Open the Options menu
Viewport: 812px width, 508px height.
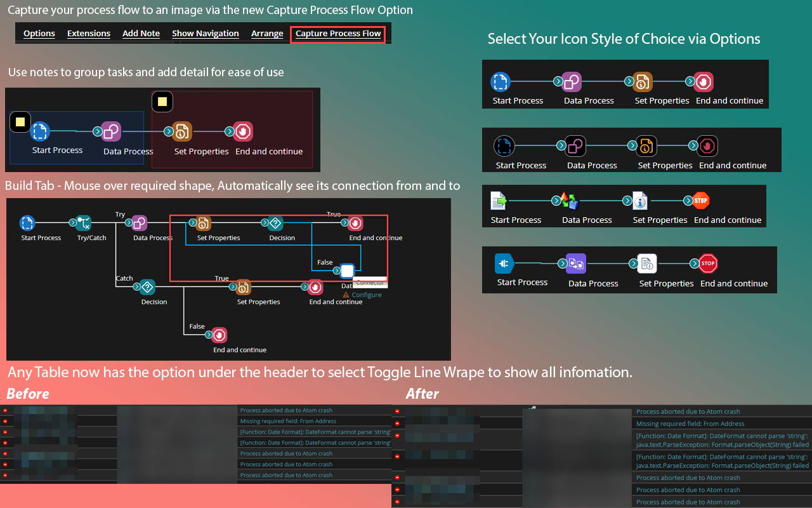pos(39,34)
